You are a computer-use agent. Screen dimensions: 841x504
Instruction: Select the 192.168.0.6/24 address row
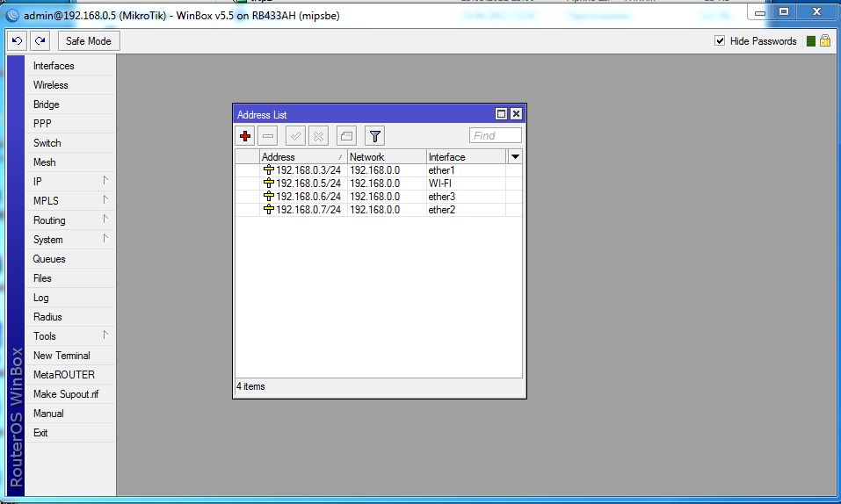tap(378, 197)
